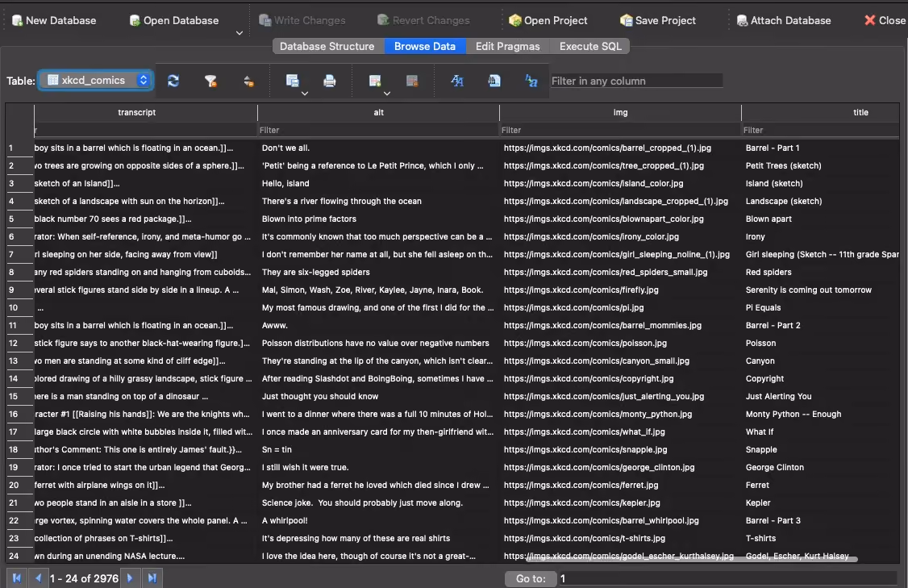Click the Revert Changes toolbar icon

(x=383, y=20)
